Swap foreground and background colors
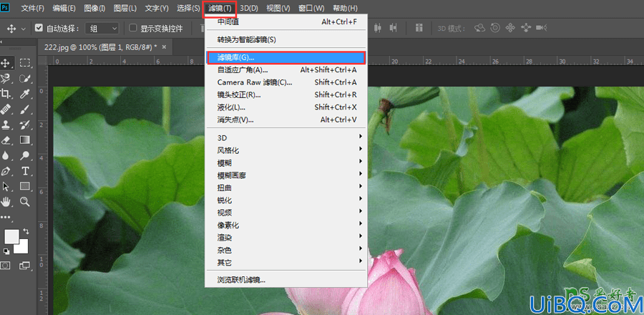 26,232
